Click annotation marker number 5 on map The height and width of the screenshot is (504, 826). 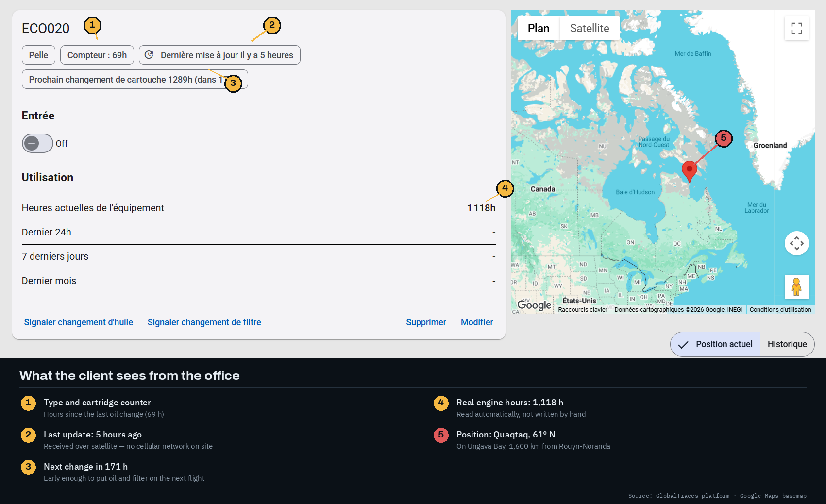(723, 138)
